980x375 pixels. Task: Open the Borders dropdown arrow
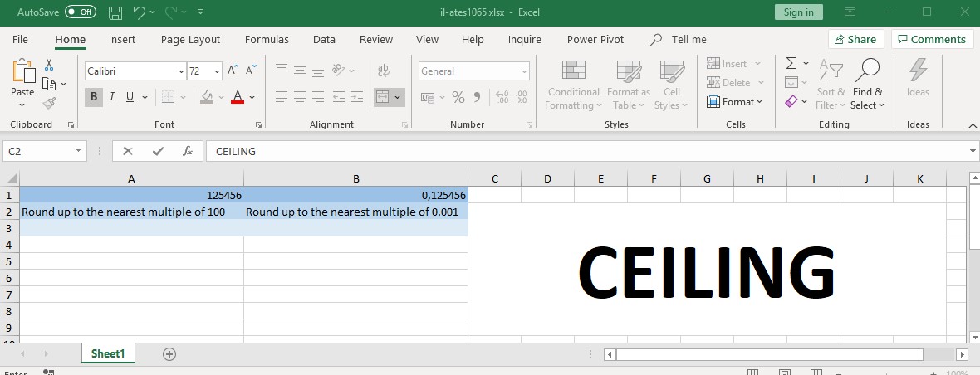(183, 97)
